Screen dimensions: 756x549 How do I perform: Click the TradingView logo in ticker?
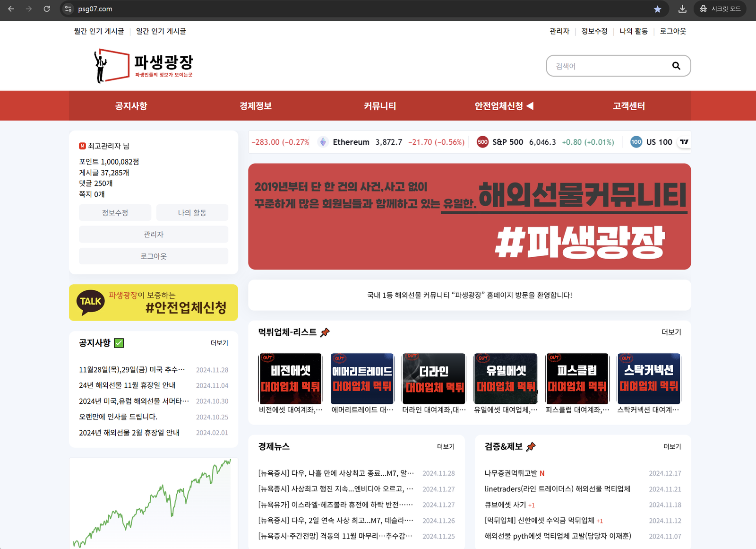pos(684,142)
